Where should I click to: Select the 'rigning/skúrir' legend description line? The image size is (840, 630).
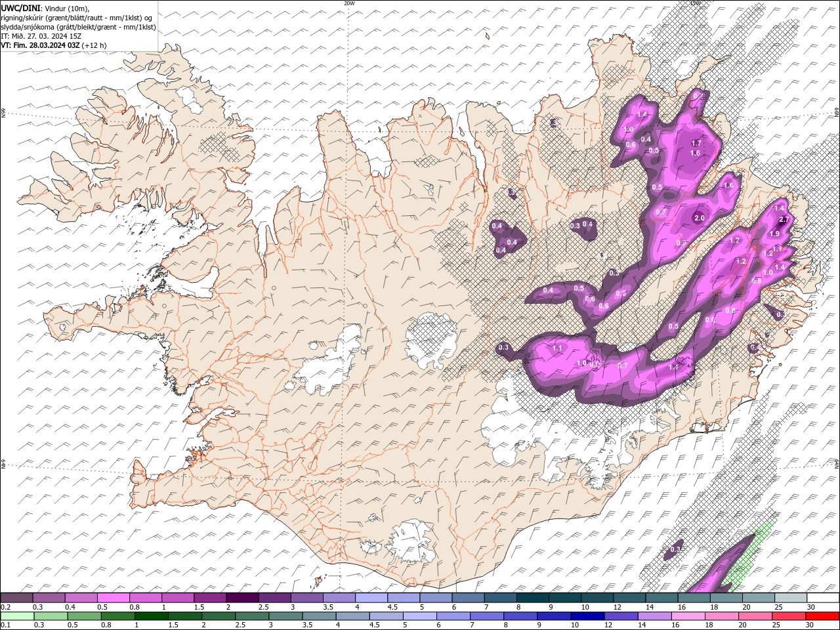(x=75, y=18)
